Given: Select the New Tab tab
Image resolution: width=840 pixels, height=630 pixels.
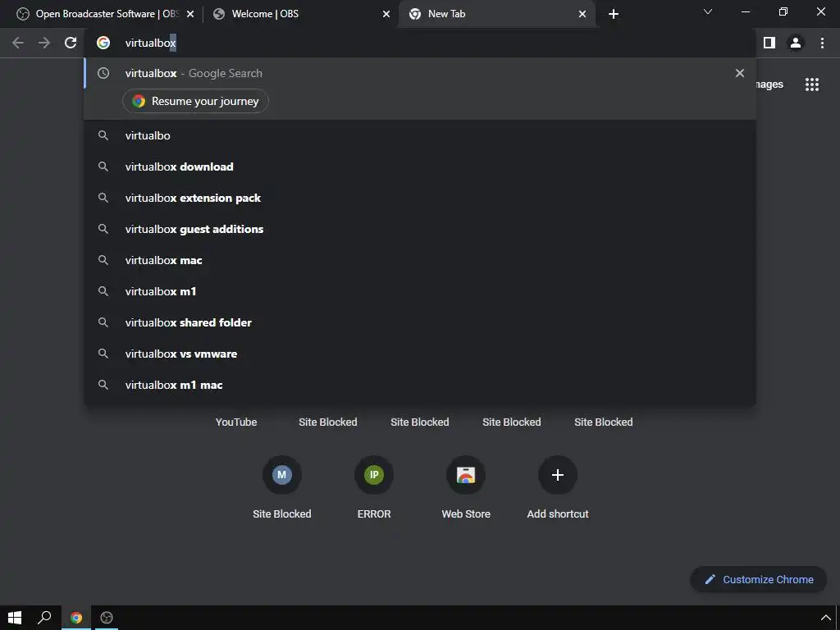Looking at the screenshot, I should [495, 14].
